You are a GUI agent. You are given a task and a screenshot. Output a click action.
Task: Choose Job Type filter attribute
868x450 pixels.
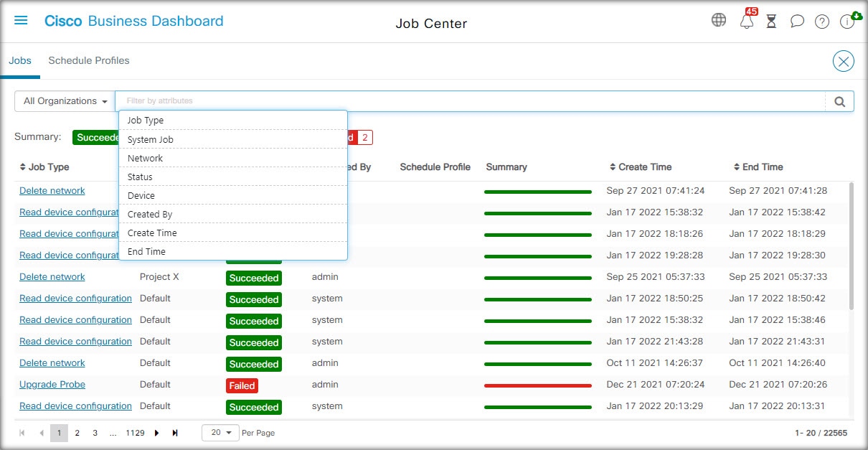click(233, 121)
